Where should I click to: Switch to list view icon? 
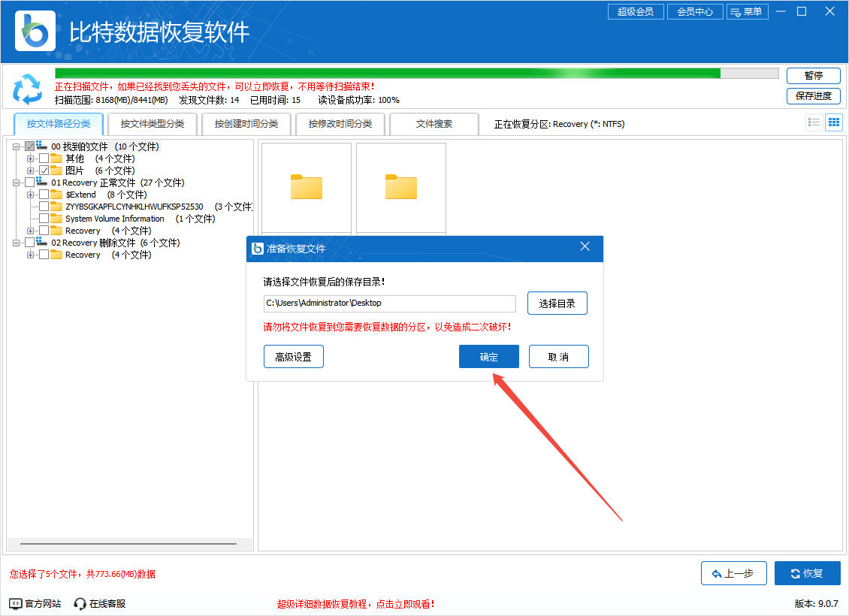tap(814, 122)
